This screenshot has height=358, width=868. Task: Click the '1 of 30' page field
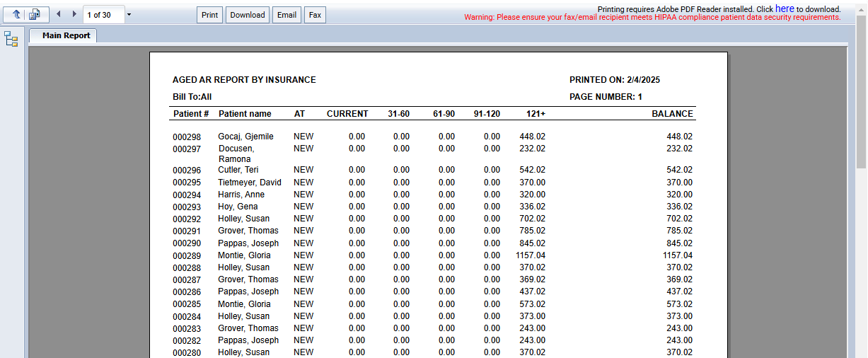pos(103,15)
